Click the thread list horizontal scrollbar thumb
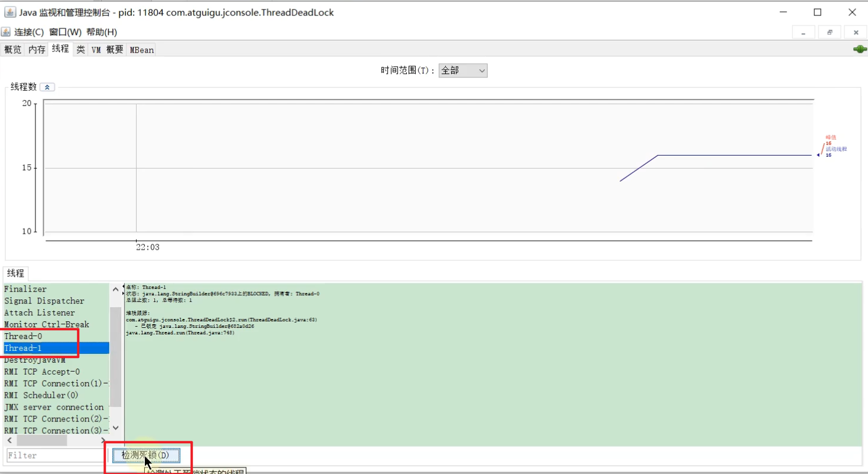The image size is (868, 474). click(41, 441)
